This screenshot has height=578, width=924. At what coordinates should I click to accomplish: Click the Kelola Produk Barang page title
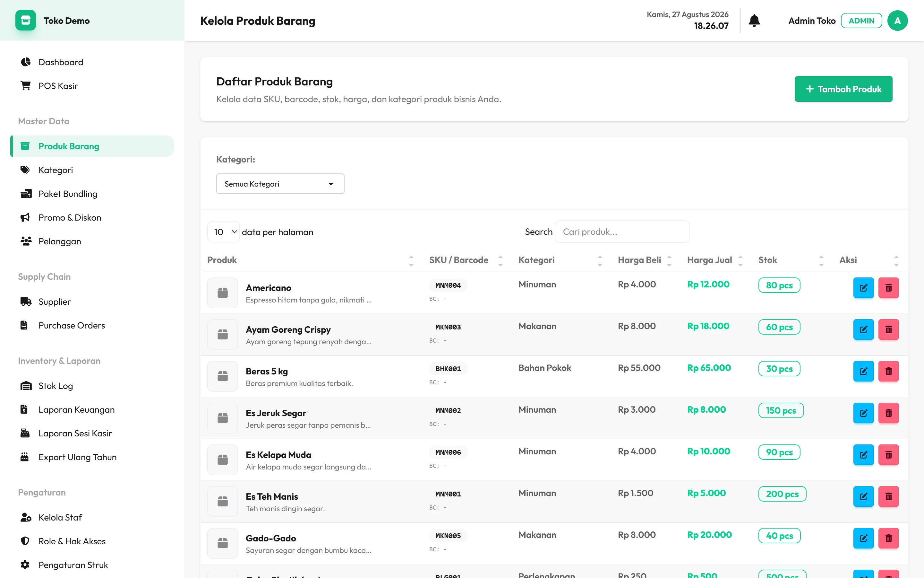tap(258, 21)
